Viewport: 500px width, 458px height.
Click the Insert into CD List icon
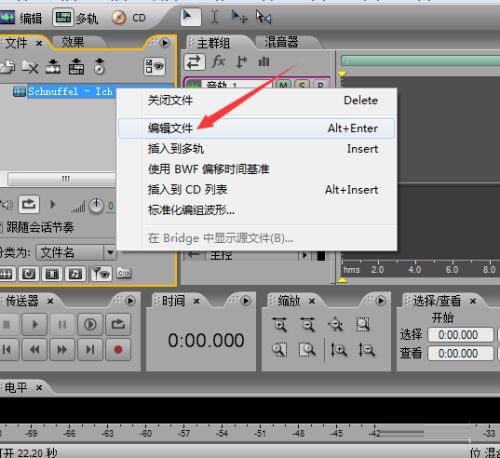pyautogui.click(x=99, y=66)
